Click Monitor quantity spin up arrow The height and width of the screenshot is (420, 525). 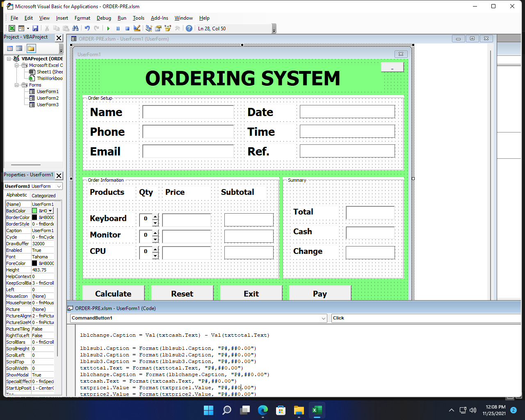click(x=155, y=233)
